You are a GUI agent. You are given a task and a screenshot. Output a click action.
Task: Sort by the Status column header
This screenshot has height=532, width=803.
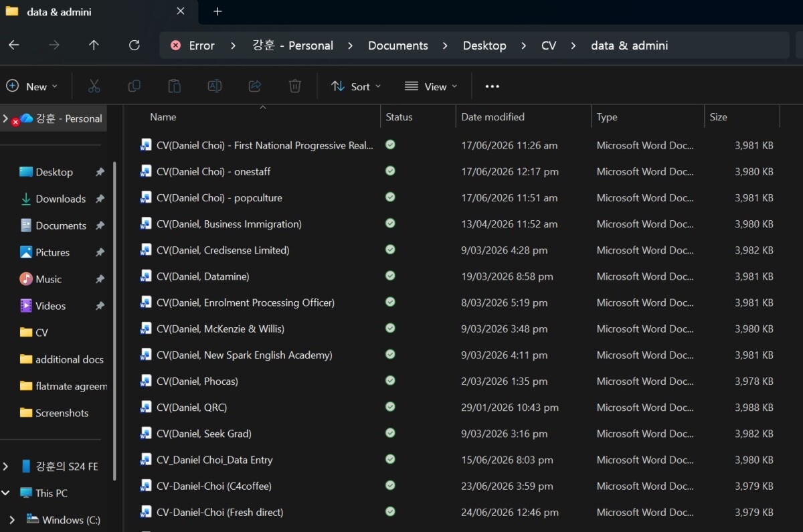pyautogui.click(x=399, y=116)
